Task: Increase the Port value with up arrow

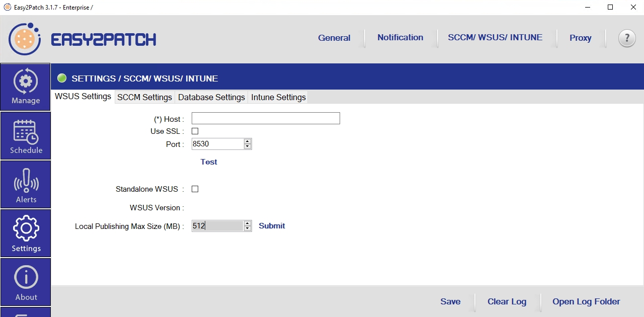Action: [247, 141]
